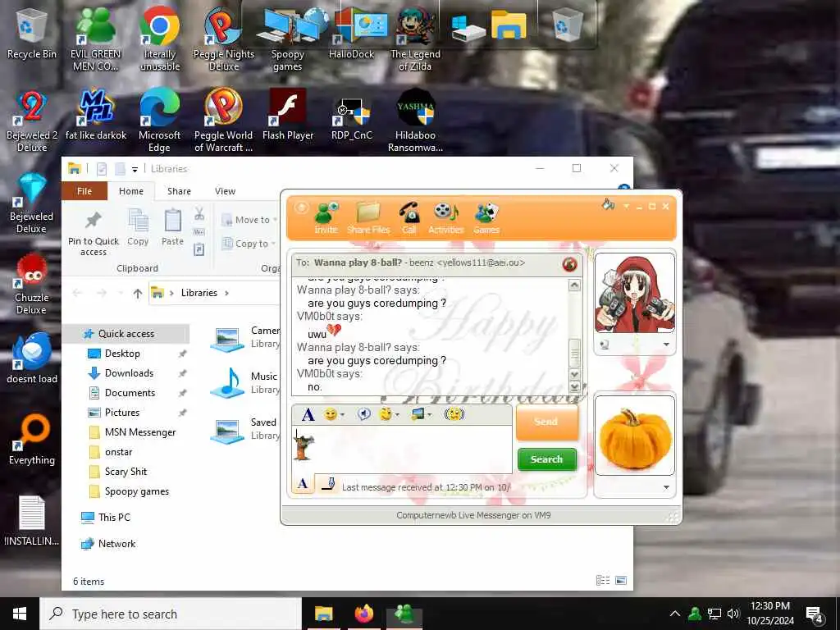Click the Hildaboo Ransomware desktop icon

(415, 121)
